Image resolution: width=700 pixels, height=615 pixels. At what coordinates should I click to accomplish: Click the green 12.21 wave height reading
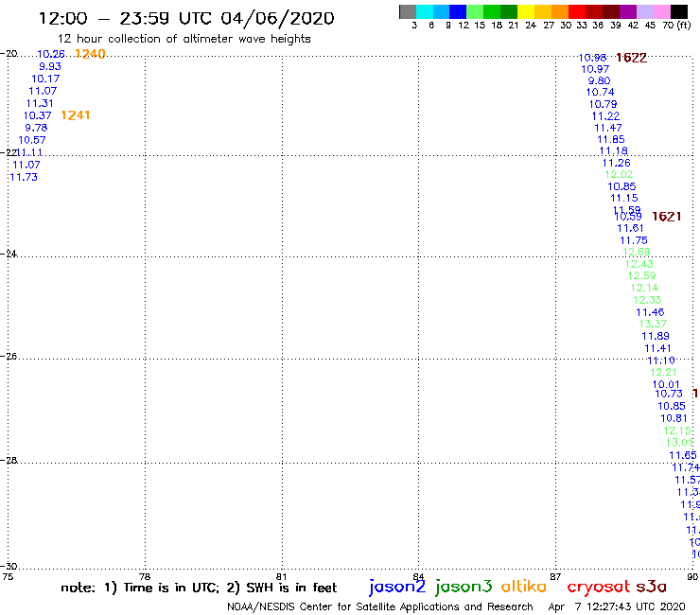click(x=663, y=372)
